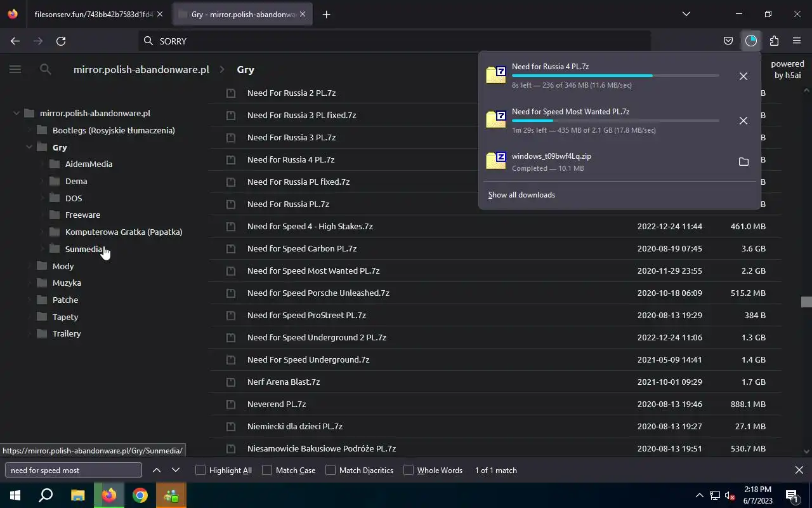Switch to the filesonserv.fun tab
The height and width of the screenshot is (508, 812).
pos(95,14)
